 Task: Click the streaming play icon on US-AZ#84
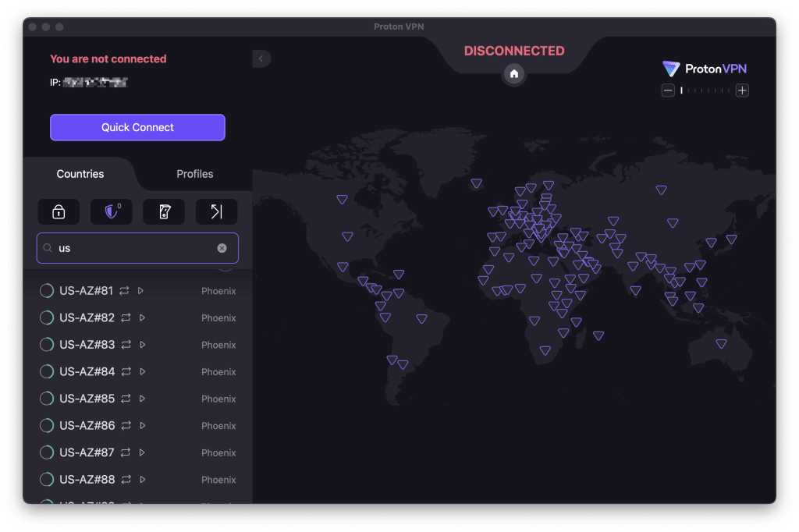(143, 371)
